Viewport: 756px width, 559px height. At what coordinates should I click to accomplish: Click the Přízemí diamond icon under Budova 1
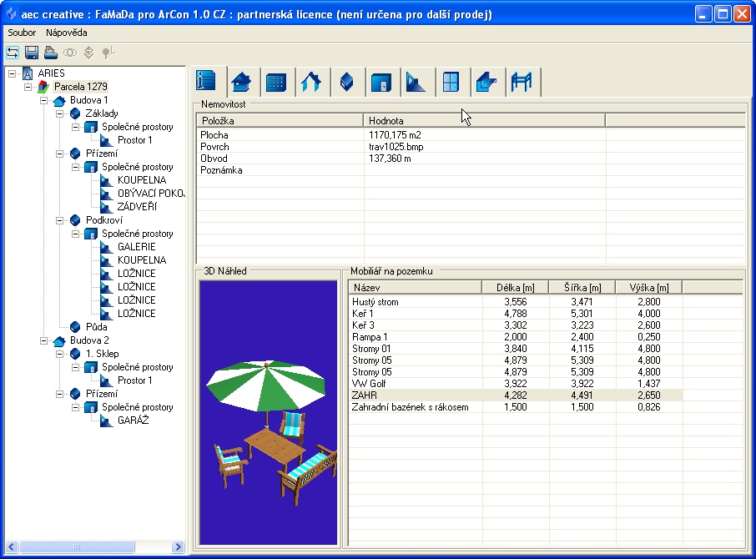[75, 154]
